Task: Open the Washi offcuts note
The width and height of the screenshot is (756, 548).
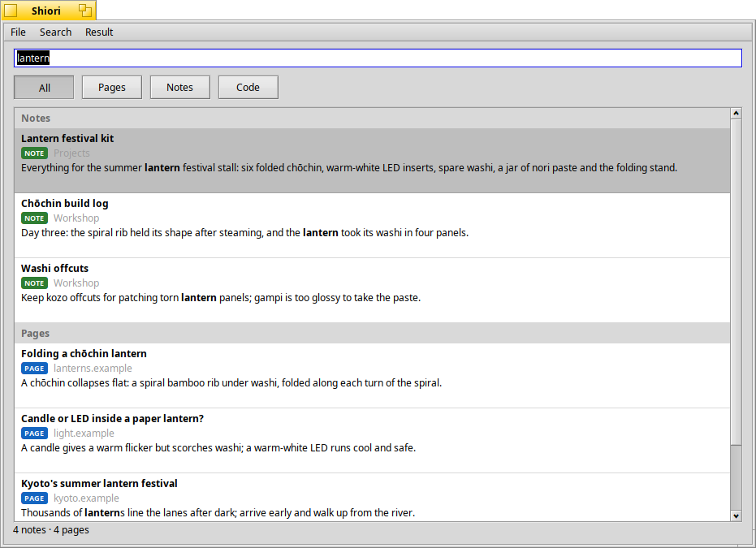Action: click(372, 291)
